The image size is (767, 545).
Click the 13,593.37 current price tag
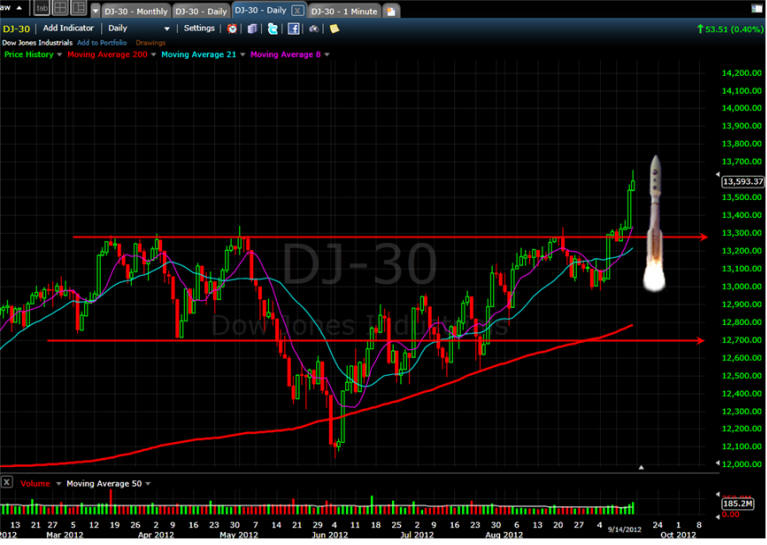[743, 182]
